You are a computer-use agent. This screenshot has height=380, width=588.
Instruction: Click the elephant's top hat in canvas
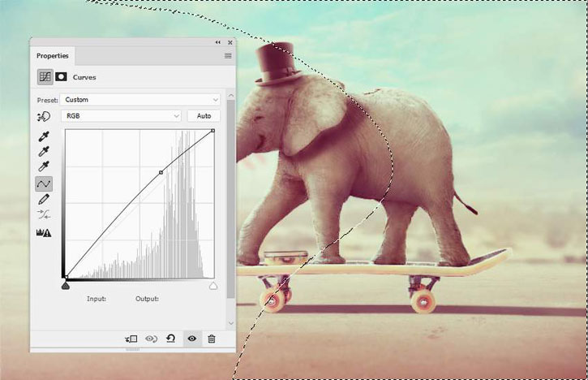(278, 64)
